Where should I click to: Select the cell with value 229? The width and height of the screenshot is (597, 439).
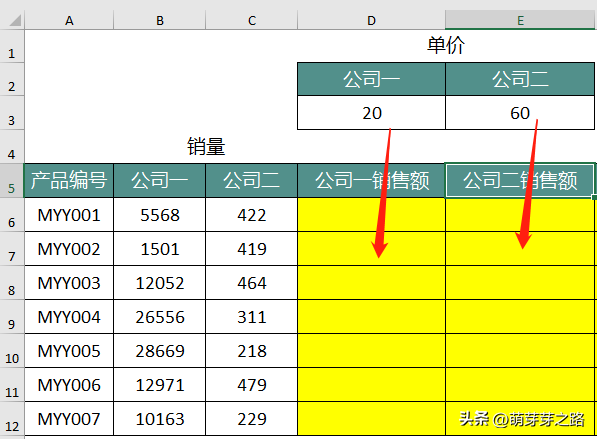pos(252,418)
